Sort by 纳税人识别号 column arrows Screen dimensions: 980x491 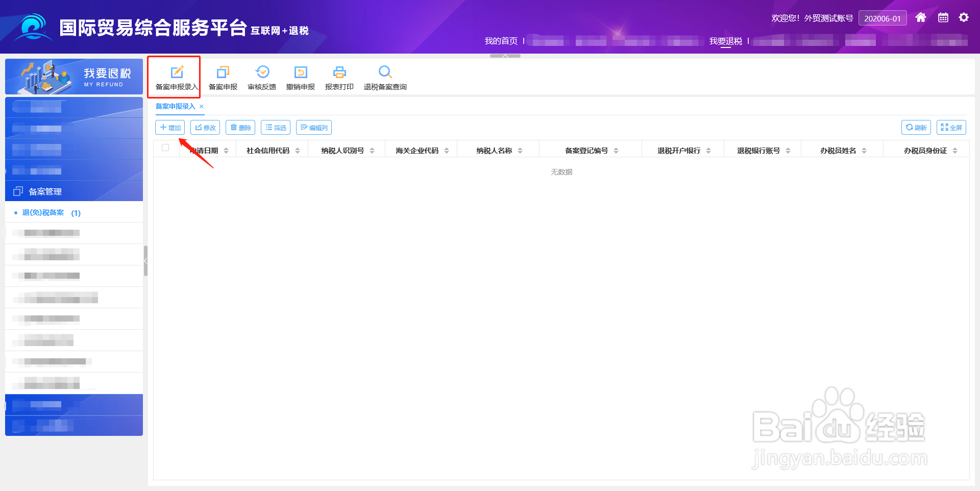(372, 151)
